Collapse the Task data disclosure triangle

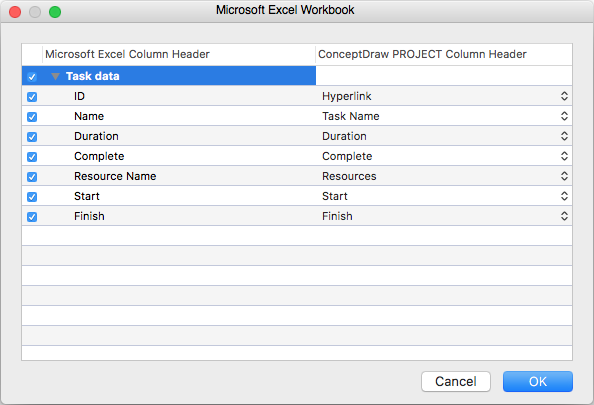tap(55, 77)
